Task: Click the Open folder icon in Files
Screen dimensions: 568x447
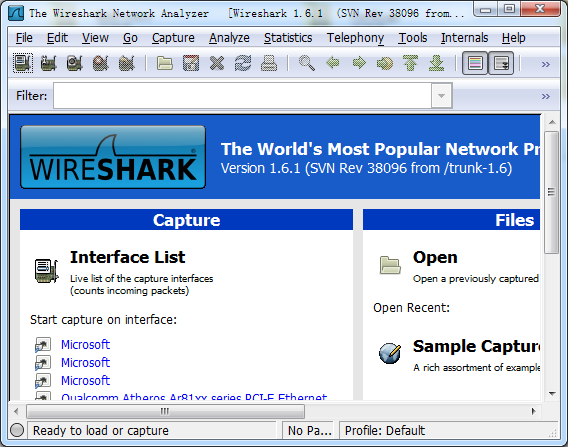Action: [390, 265]
